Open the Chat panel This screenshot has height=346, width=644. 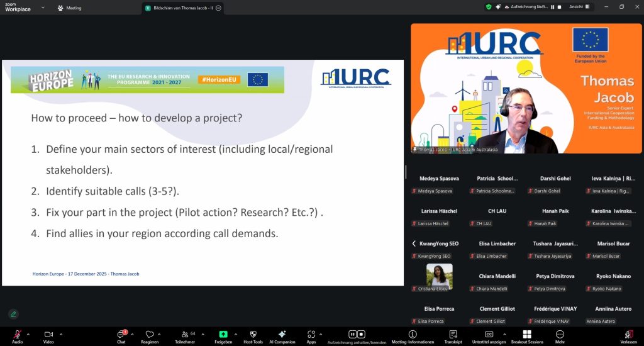click(121, 334)
